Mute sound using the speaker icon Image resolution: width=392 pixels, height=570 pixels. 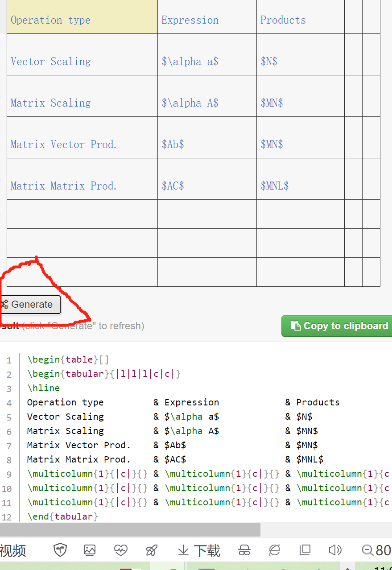click(335, 550)
